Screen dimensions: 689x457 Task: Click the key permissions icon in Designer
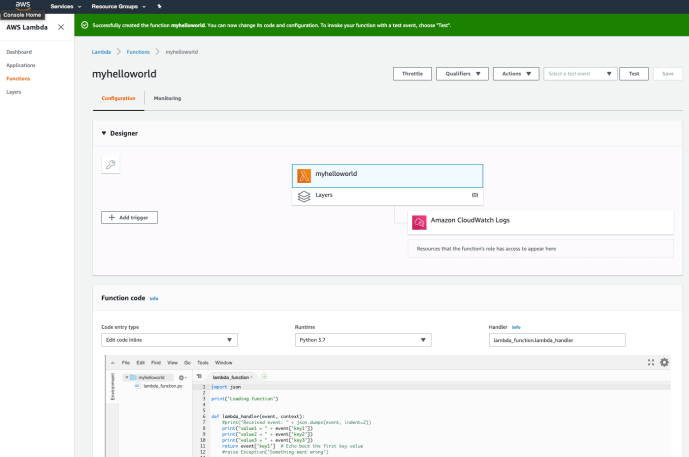coord(111,165)
